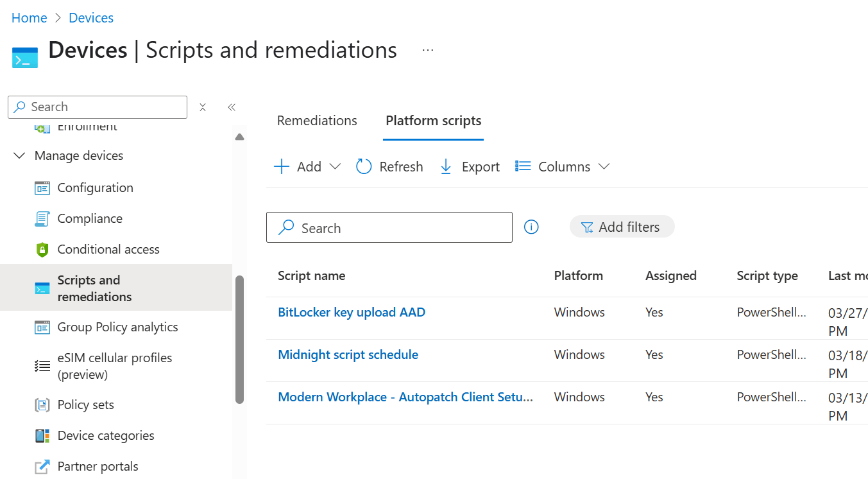
Task: Click the Configuration icon in sidebar
Action: tap(42, 188)
